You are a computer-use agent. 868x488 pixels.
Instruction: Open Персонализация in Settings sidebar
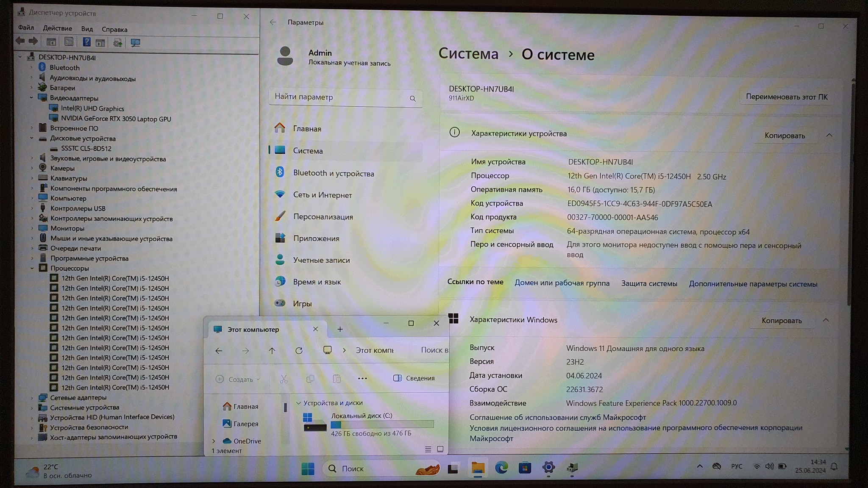click(x=323, y=216)
